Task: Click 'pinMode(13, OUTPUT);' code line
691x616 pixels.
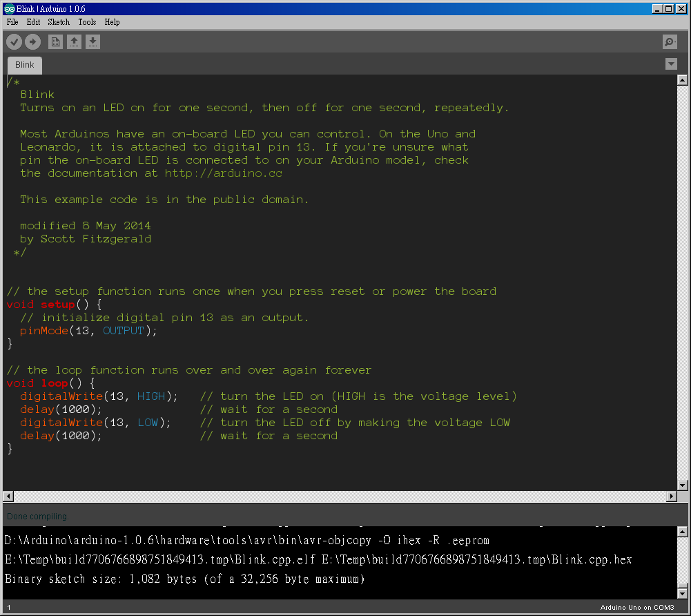Action: point(88,331)
